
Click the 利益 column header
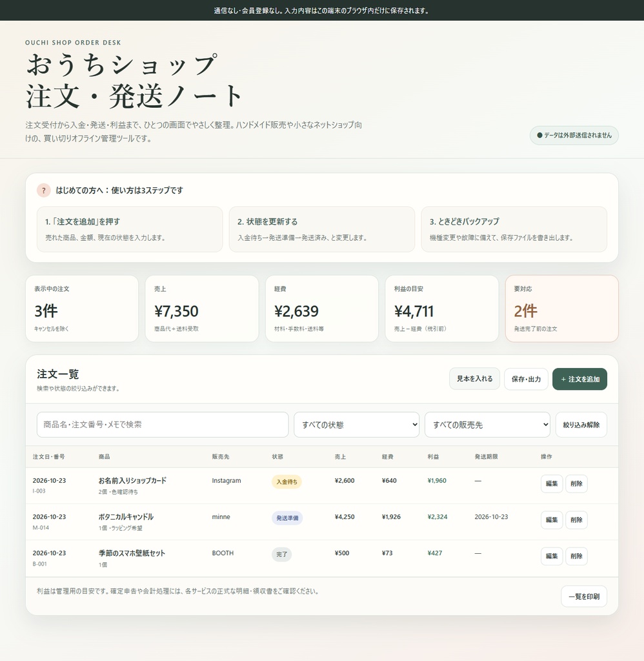click(x=433, y=456)
